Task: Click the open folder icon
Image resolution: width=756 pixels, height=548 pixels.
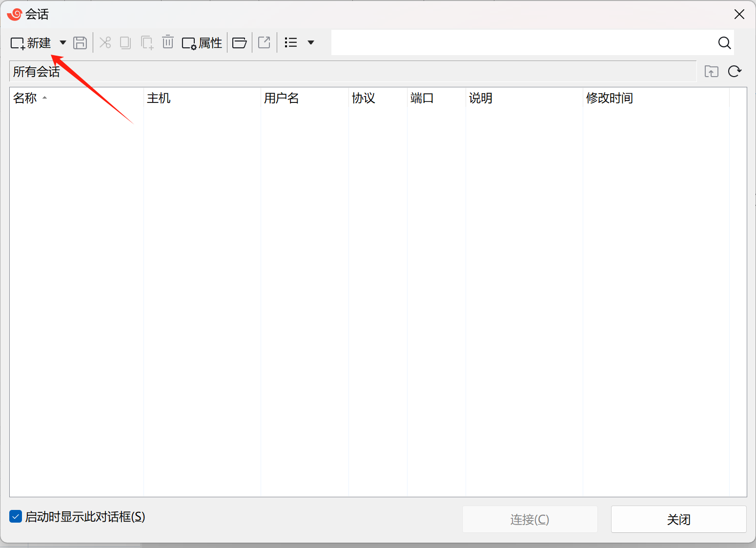Action: click(239, 43)
